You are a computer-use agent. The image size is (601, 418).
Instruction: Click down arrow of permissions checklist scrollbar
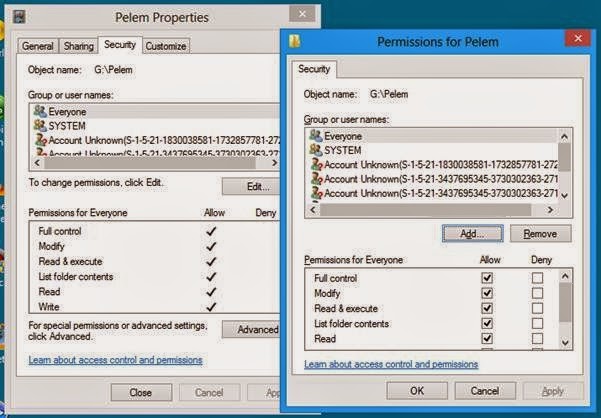(565, 343)
